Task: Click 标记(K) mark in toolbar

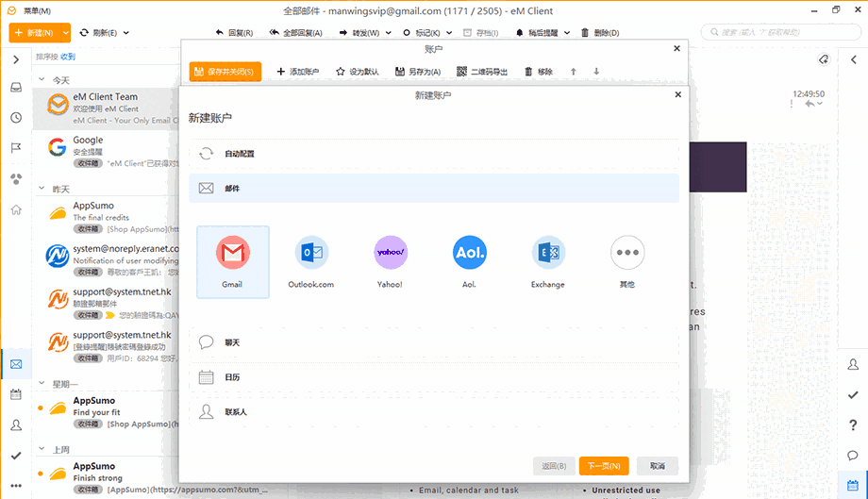Action: tap(422, 33)
